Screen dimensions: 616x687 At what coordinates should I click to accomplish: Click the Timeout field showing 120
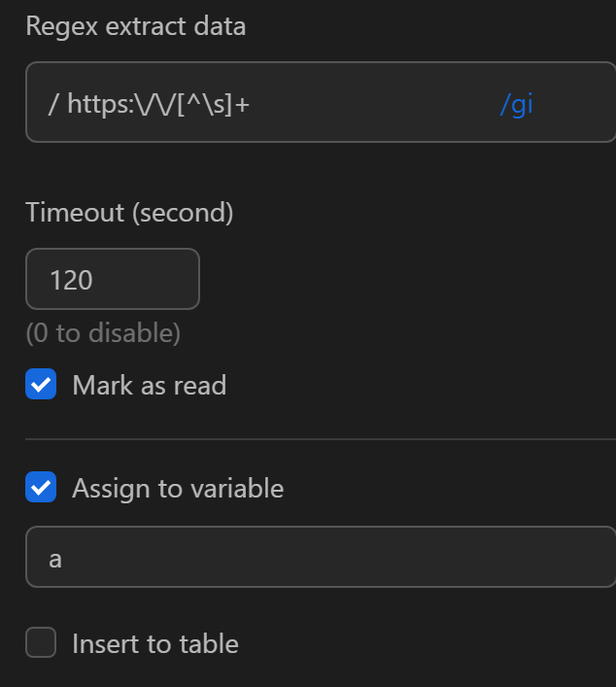[112, 280]
